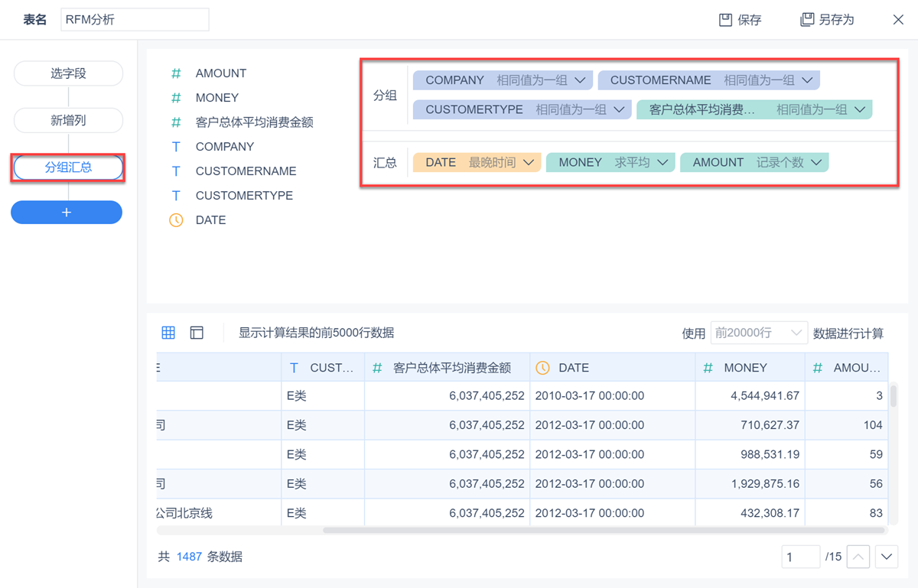Click the page number input box
Screen dimensions: 918x588
[x=800, y=557]
